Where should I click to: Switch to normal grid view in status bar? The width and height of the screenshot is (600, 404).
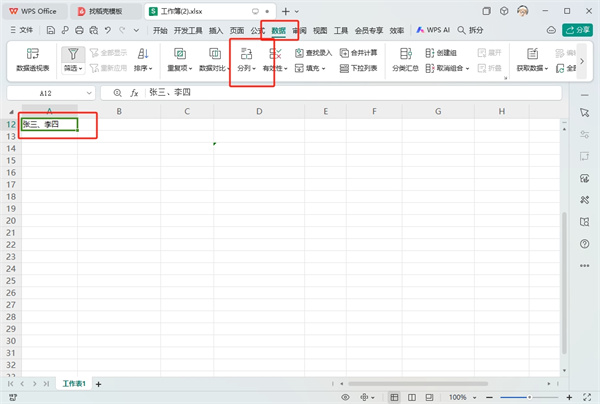click(x=392, y=397)
